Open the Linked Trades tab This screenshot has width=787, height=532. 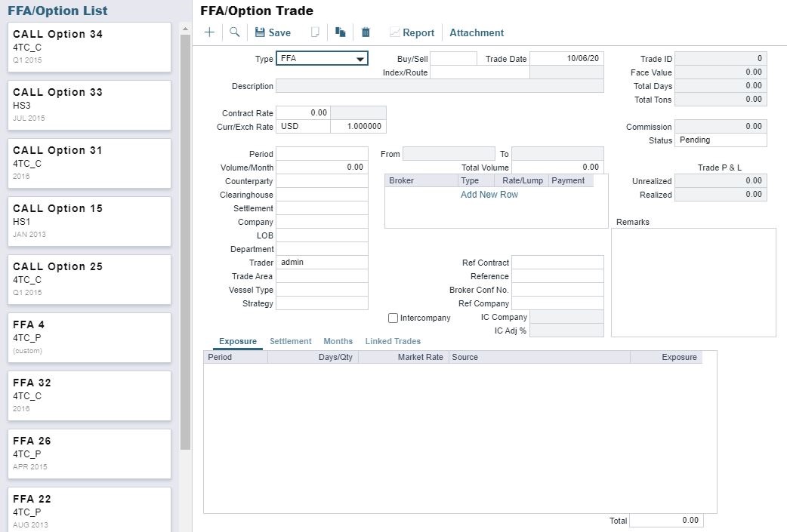coord(393,342)
